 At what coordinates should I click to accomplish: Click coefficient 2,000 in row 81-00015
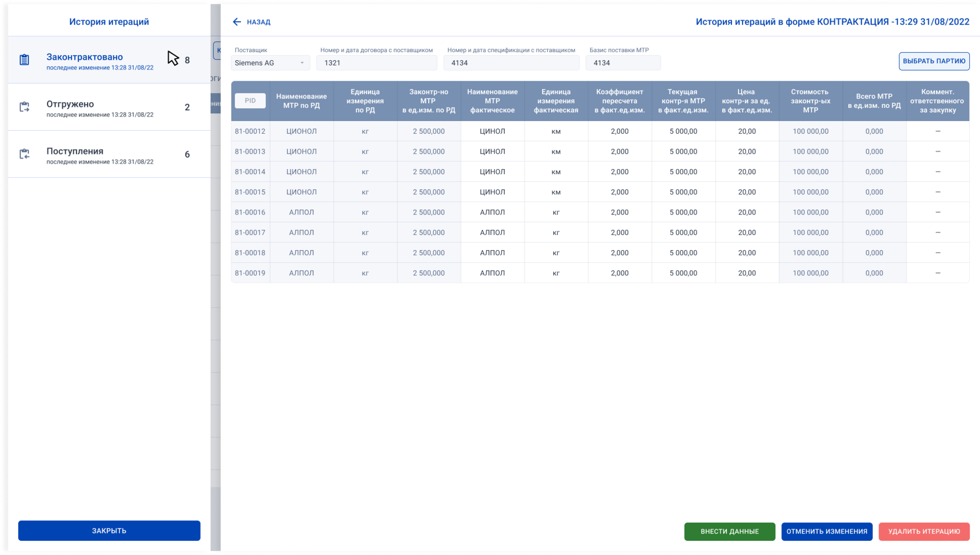click(620, 192)
